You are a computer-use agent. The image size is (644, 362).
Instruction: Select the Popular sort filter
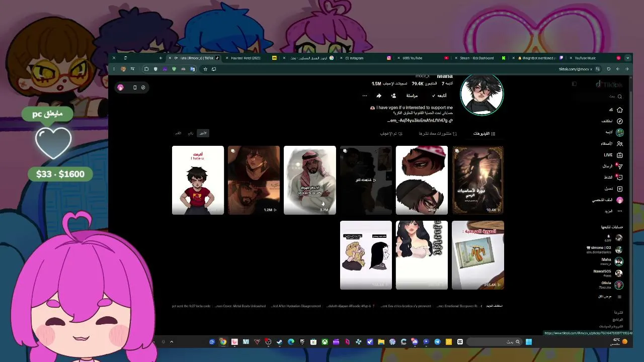[190, 133]
